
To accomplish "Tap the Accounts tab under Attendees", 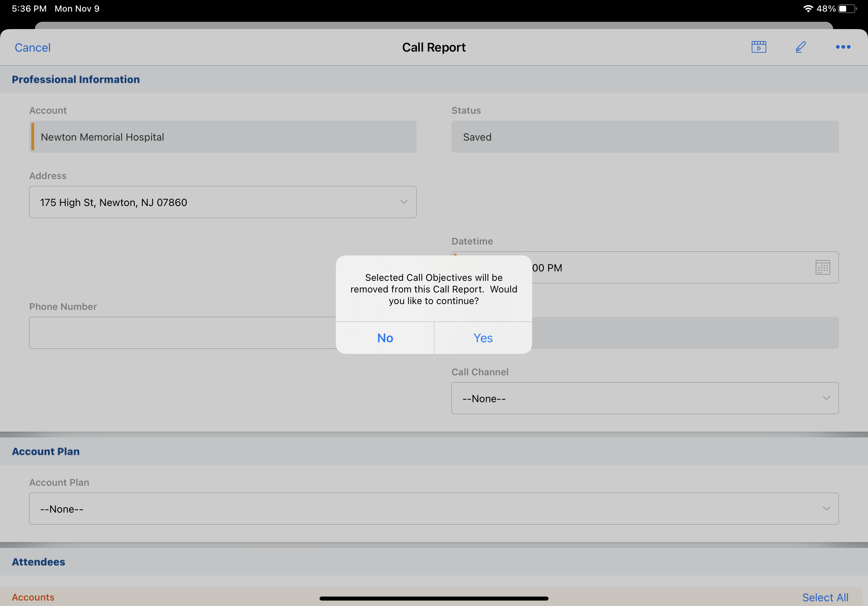I will coord(33,597).
